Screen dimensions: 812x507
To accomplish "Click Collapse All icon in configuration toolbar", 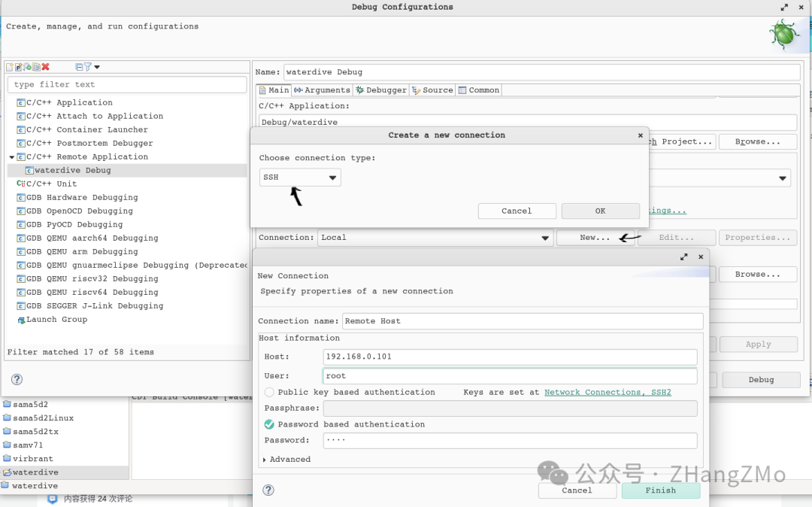I will 79,67.
